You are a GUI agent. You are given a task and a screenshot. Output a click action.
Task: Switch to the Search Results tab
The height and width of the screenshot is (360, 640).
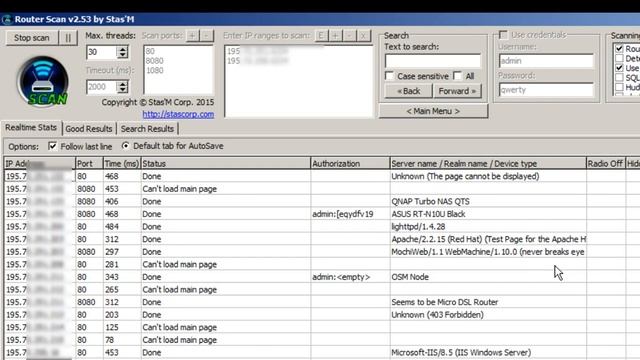(147, 129)
